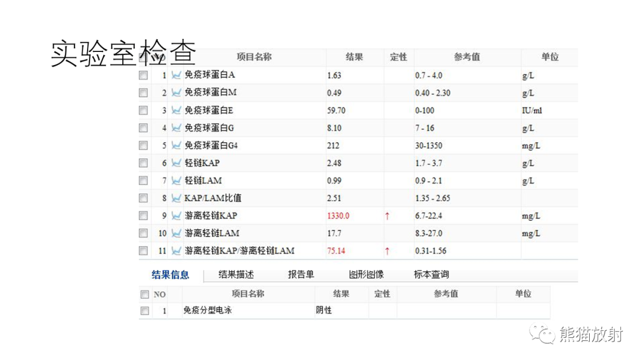Open trend chart icon for 游离轻链LAM row 10
This screenshot has height=363, width=644.
click(x=176, y=233)
